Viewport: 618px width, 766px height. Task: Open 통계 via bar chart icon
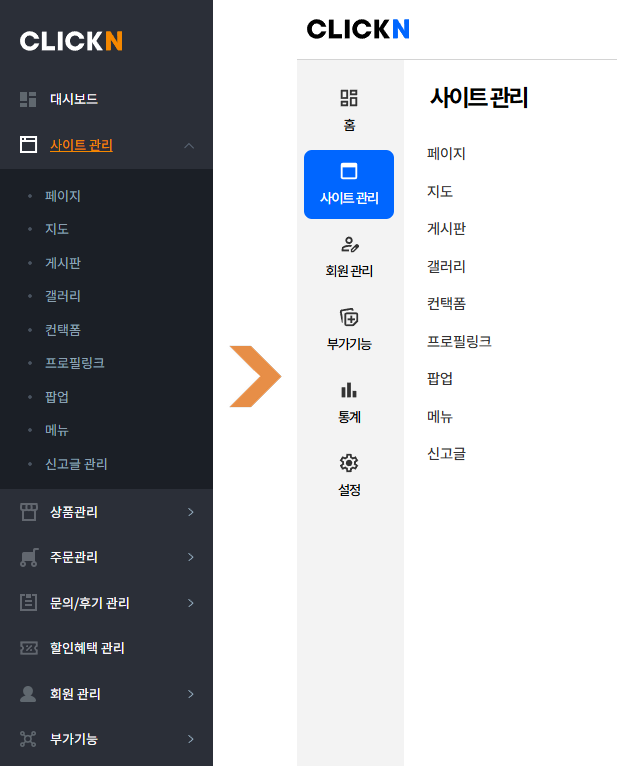pyautogui.click(x=349, y=390)
